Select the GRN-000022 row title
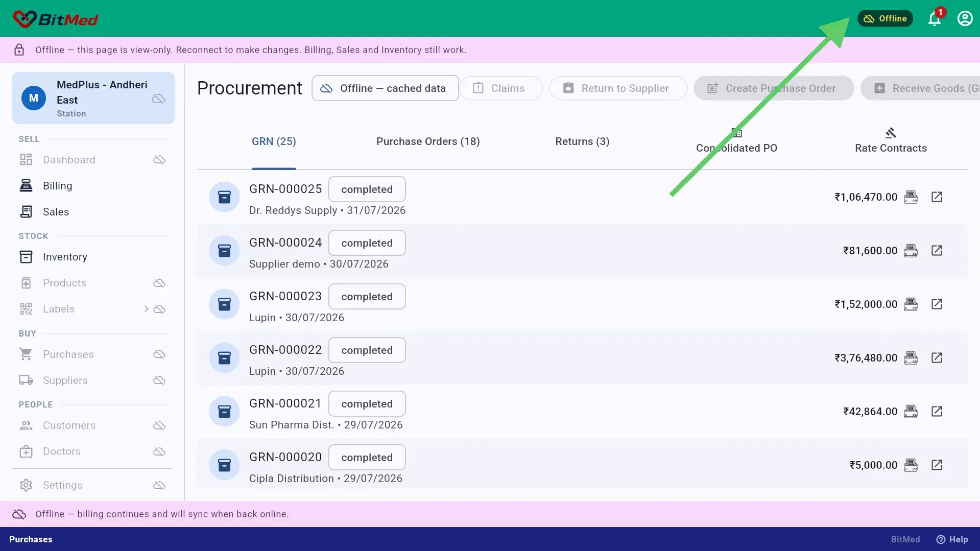 pyautogui.click(x=285, y=350)
